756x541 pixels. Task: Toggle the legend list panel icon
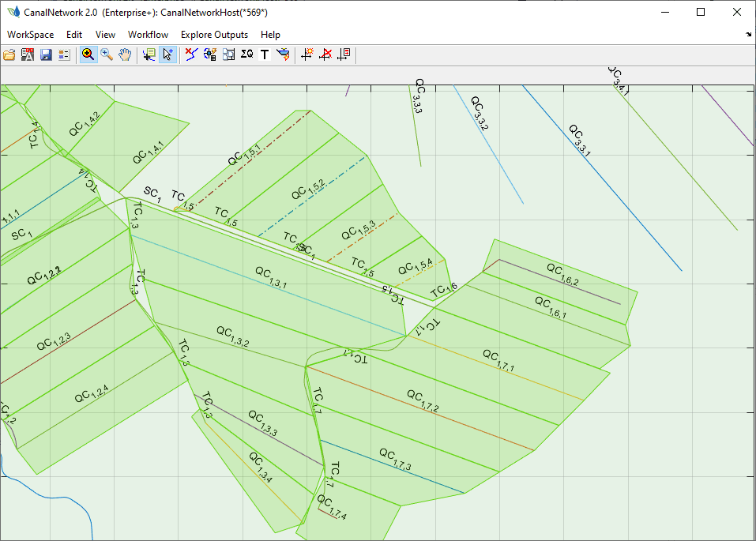pos(64,54)
